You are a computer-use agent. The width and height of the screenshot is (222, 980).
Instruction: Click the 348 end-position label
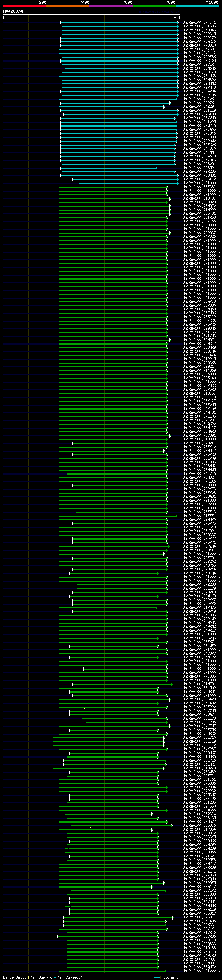point(175,17)
